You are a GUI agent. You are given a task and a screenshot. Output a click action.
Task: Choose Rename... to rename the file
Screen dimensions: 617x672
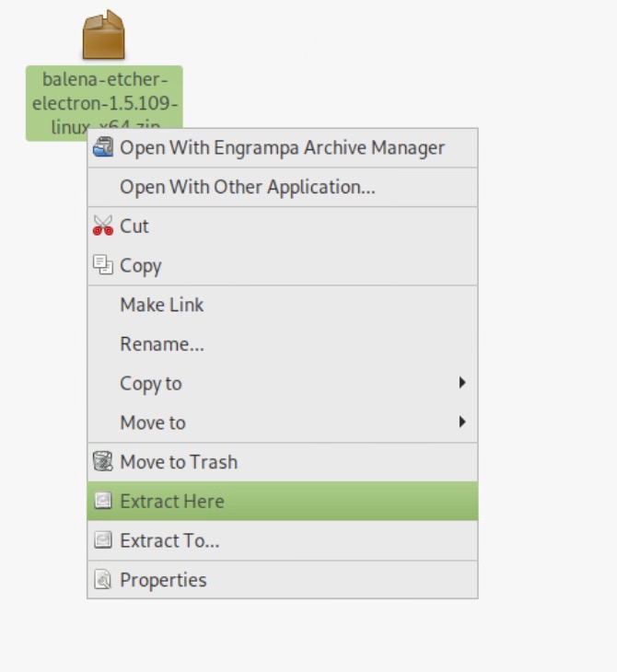click(x=162, y=345)
